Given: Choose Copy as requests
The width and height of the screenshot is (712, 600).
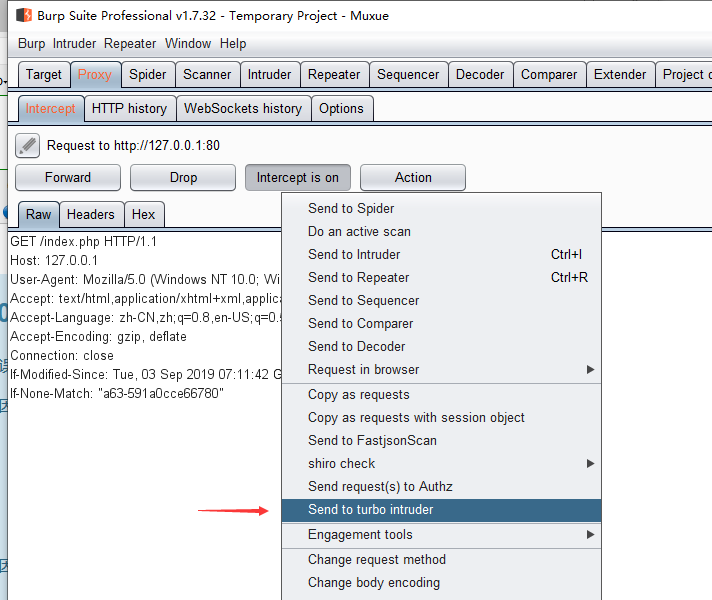Looking at the screenshot, I should 441,395.
